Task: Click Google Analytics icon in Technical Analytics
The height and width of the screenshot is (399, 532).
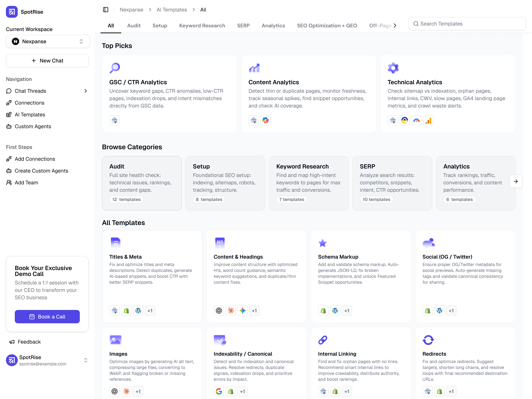Action: coord(428,120)
